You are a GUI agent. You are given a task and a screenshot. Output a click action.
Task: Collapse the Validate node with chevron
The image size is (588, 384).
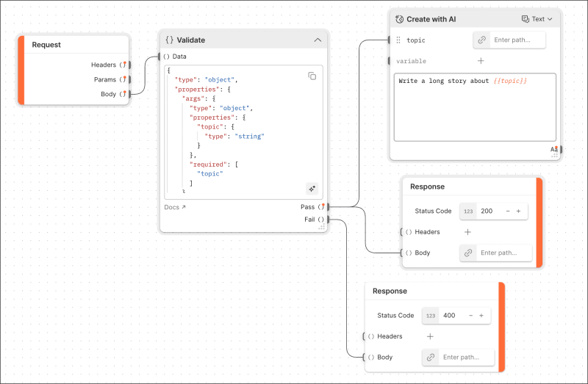coord(318,40)
